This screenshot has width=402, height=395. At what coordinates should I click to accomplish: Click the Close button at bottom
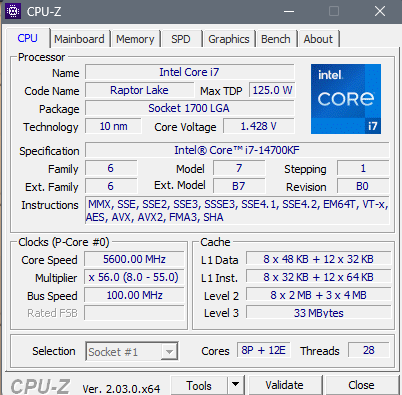(361, 385)
